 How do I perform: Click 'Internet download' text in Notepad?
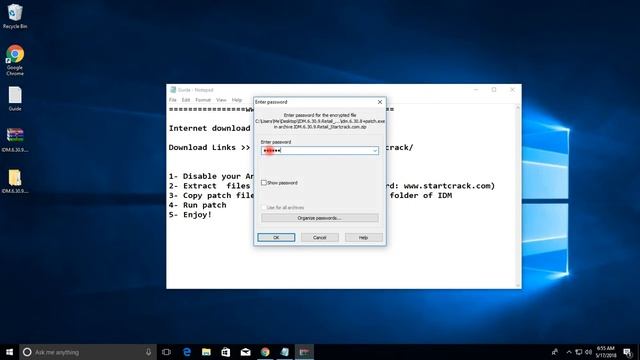(x=209, y=128)
